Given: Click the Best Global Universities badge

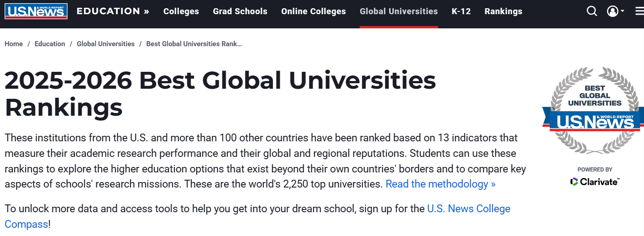Looking at the screenshot, I should click(593, 110).
